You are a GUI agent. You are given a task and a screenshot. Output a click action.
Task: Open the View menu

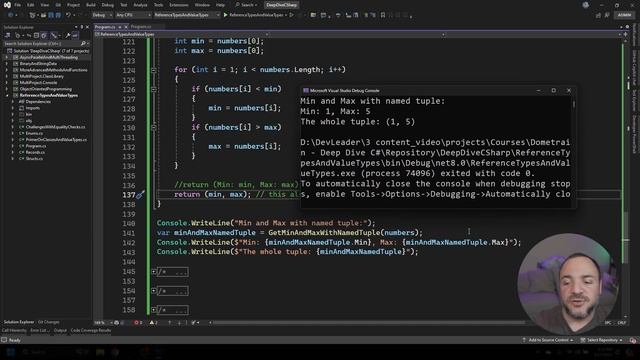pos(44,5)
